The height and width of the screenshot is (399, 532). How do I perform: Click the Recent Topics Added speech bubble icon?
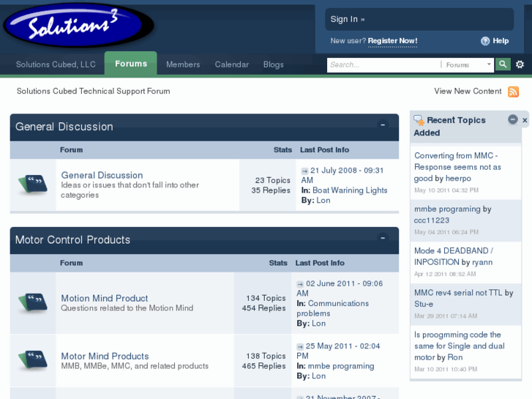tap(419, 120)
